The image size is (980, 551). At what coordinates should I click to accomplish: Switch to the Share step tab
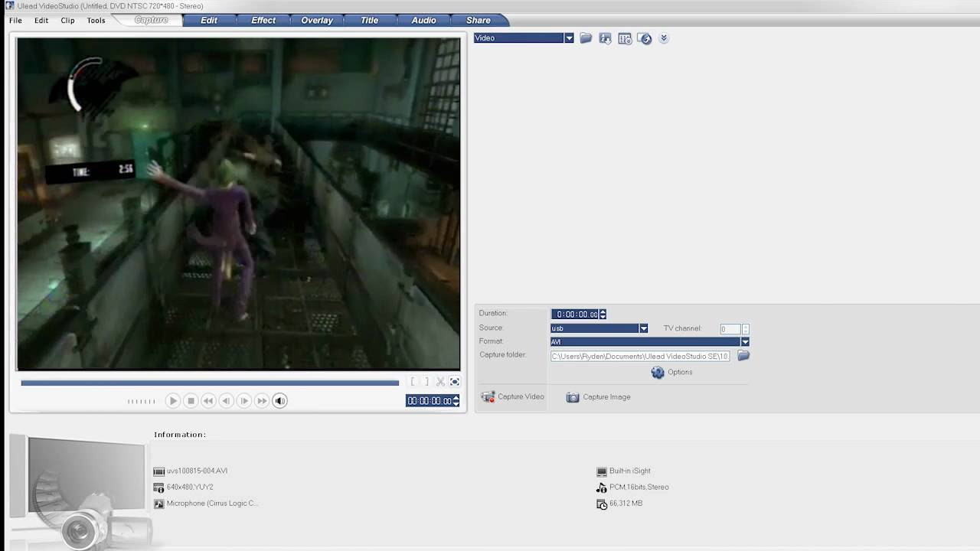pyautogui.click(x=479, y=20)
